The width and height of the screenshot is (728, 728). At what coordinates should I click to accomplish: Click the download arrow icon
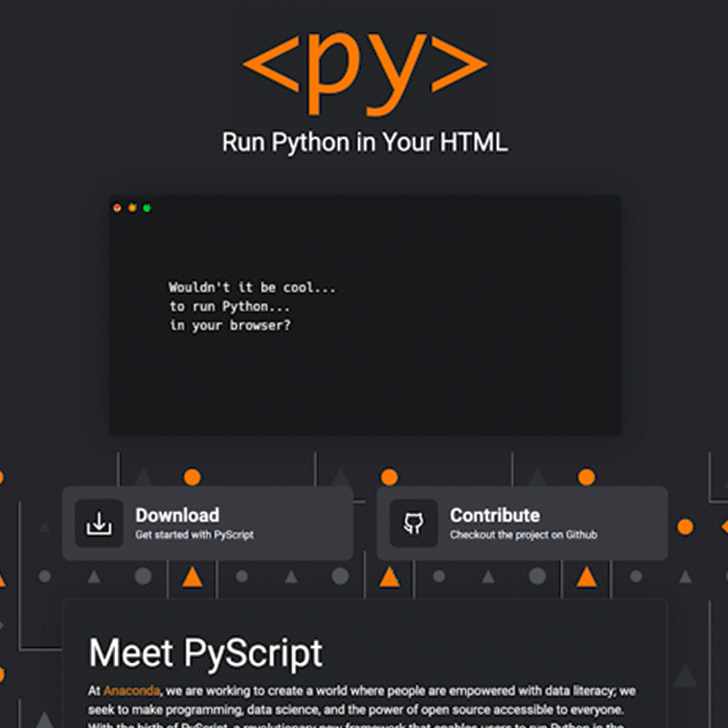99,523
